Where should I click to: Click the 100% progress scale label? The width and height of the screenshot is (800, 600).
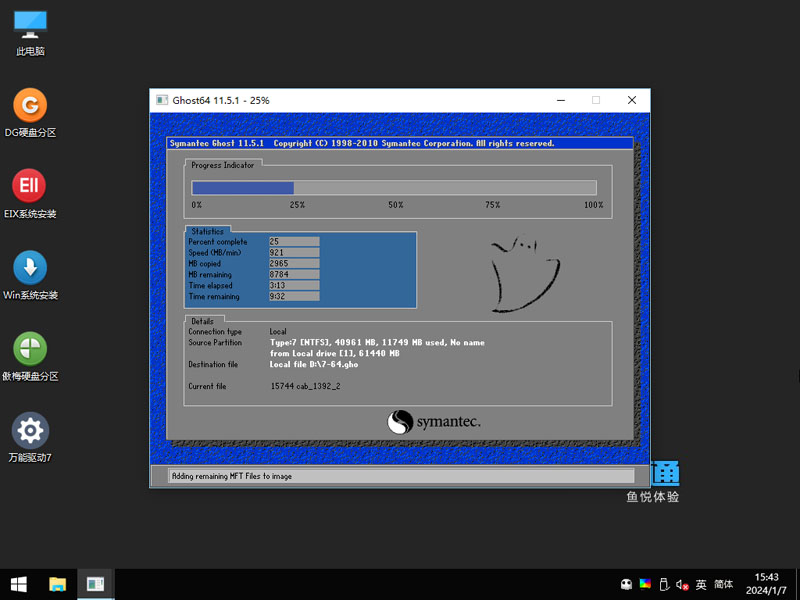(594, 205)
